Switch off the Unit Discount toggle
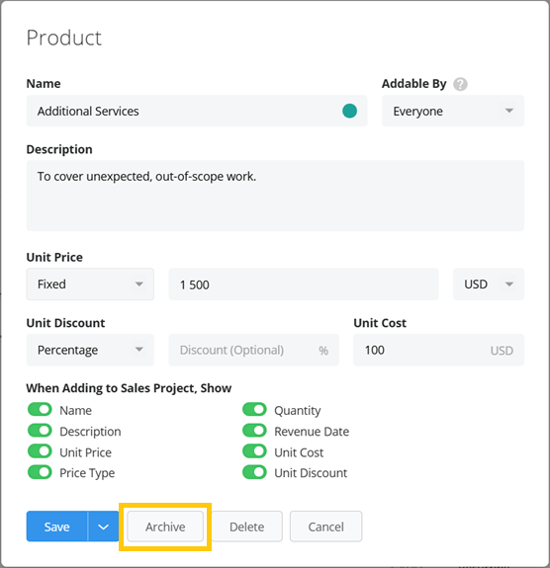Screen dimensions: 550x568 255,472
